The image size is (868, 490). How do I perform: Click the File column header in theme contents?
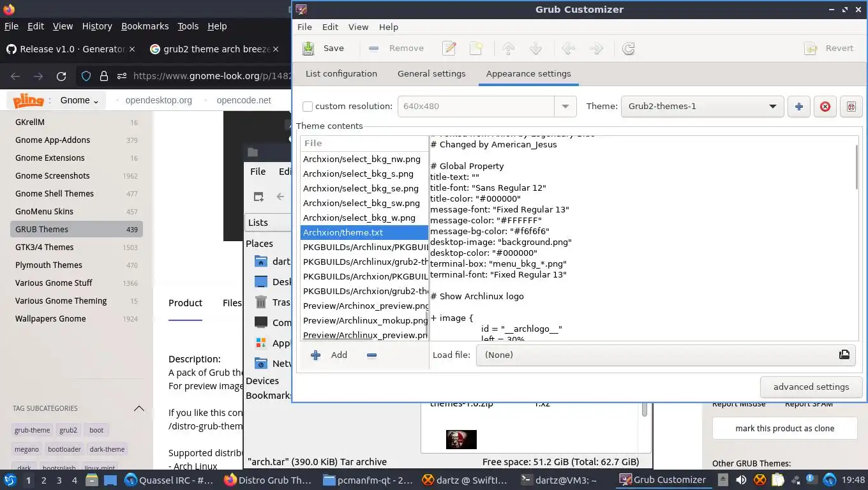[x=364, y=143]
